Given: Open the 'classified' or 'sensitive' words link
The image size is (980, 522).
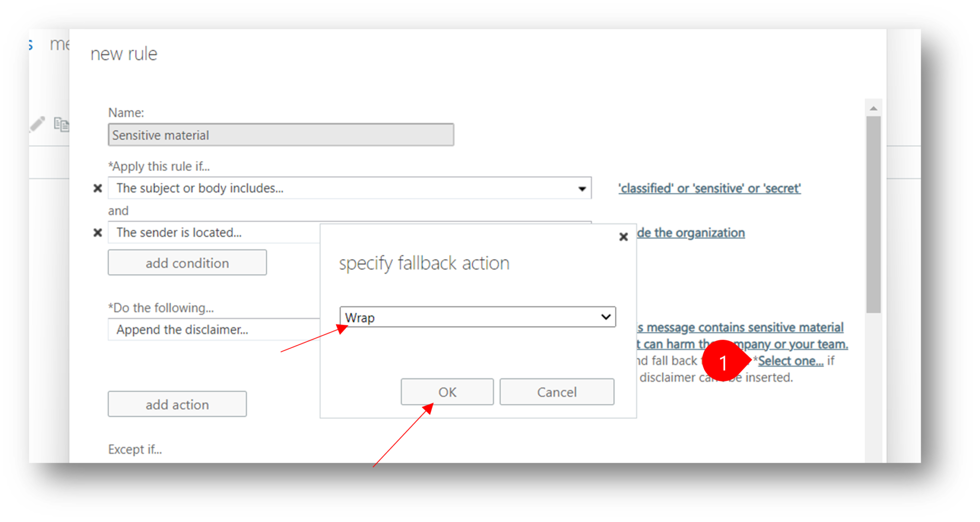Looking at the screenshot, I should 709,189.
